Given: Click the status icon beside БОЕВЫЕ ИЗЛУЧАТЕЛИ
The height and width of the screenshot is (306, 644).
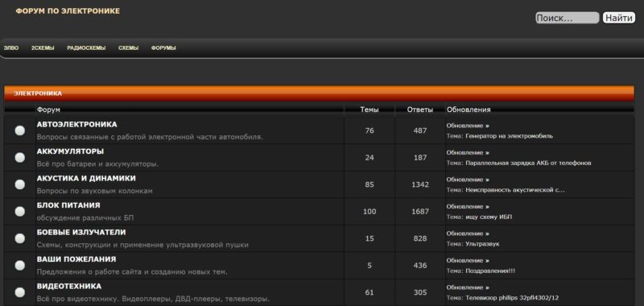Looking at the screenshot, I should coord(19,238).
